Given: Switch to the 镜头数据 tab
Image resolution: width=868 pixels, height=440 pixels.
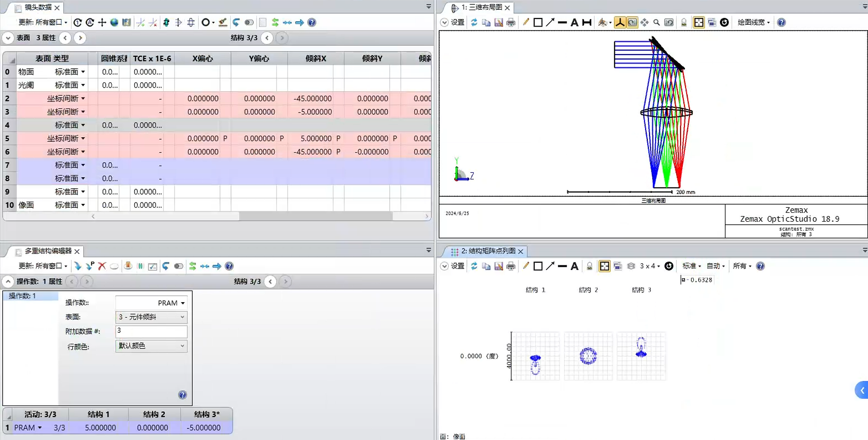Looking at the screenshot, I should (x=38, y=8).
